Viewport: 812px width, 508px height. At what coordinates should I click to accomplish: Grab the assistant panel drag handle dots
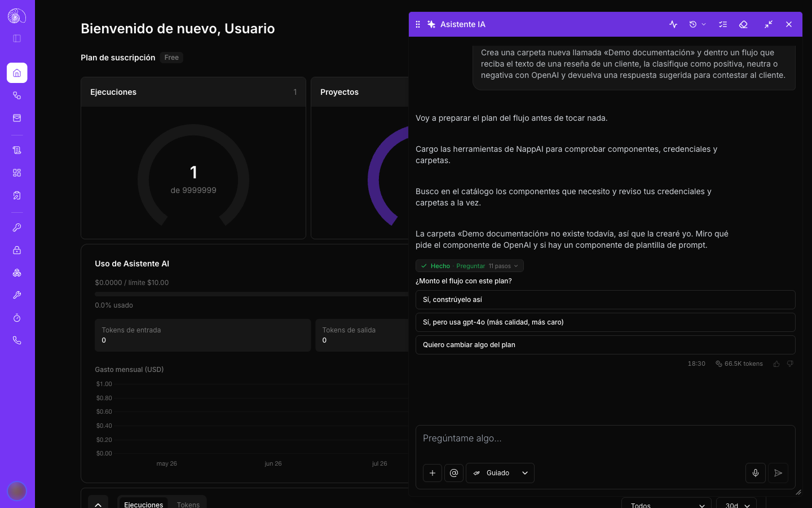418,24
